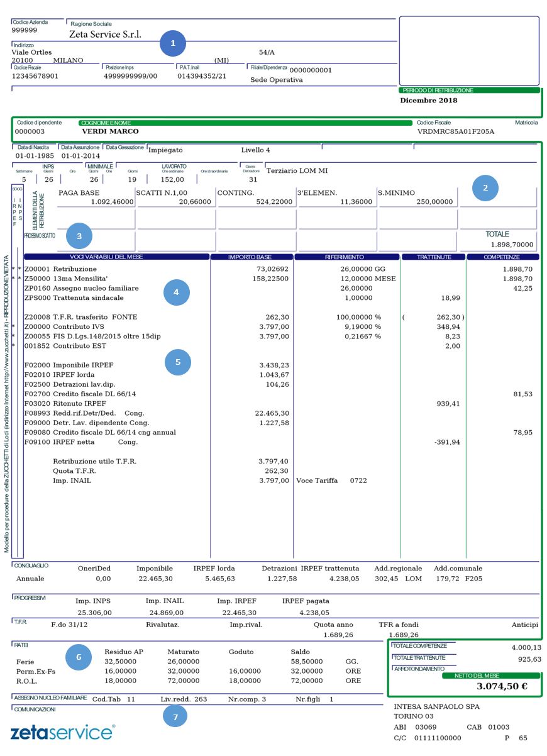The height and width of the screenshot is (756, 547).
Task: Click Z00000 Contributo IVS
Action: click(66, 327)
